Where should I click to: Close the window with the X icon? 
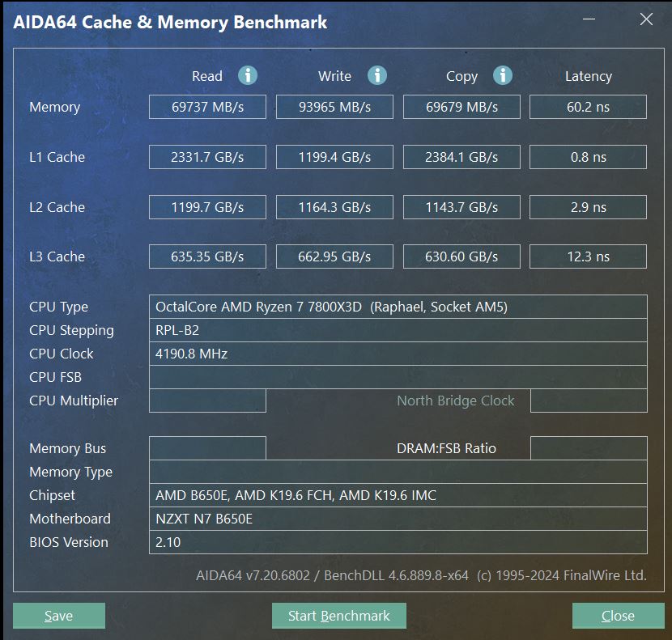pos(646,19)
